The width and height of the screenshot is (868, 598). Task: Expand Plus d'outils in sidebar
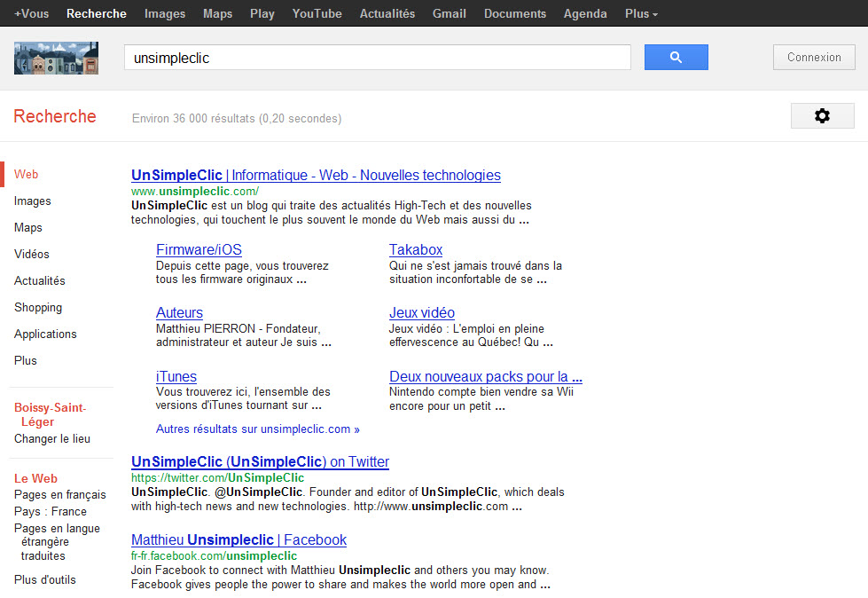[45, 579]
